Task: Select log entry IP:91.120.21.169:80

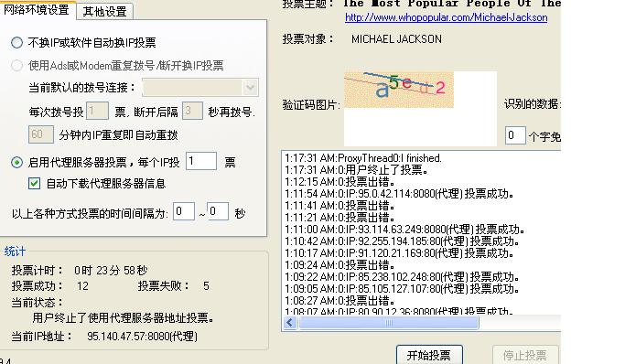Action: [x=399, y=253]
